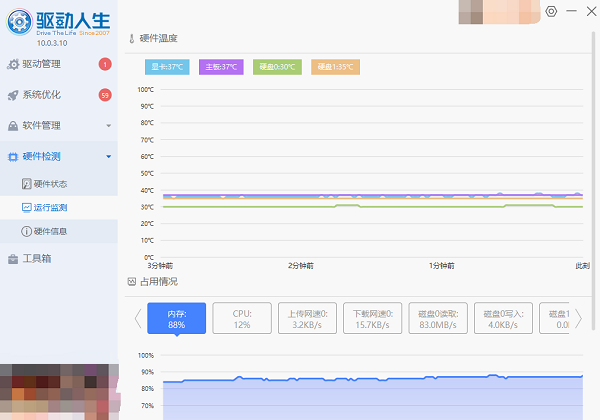Select the 下载网速 15.7KB/s card
This screenshot has width=600, height=420.
pos(372,319)
